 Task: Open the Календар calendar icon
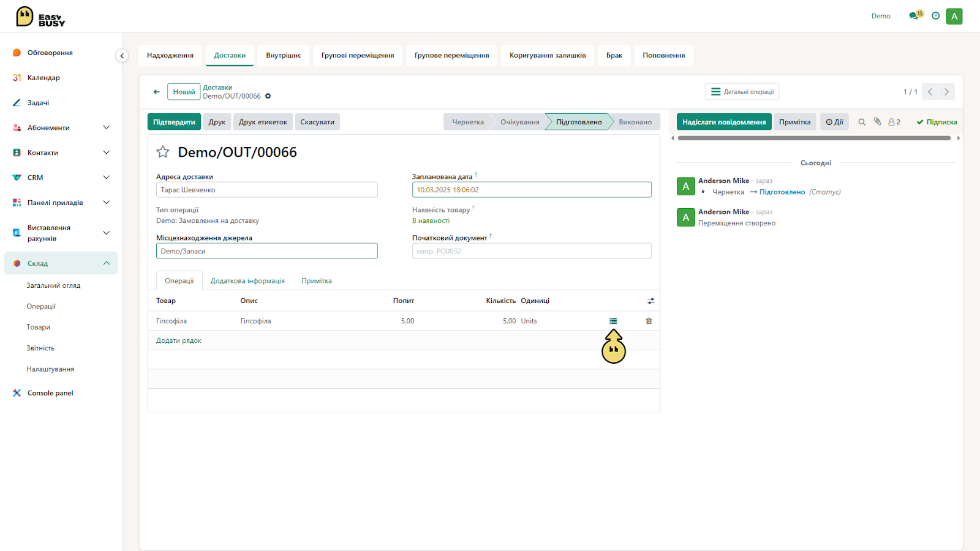(x=17, y=78)
